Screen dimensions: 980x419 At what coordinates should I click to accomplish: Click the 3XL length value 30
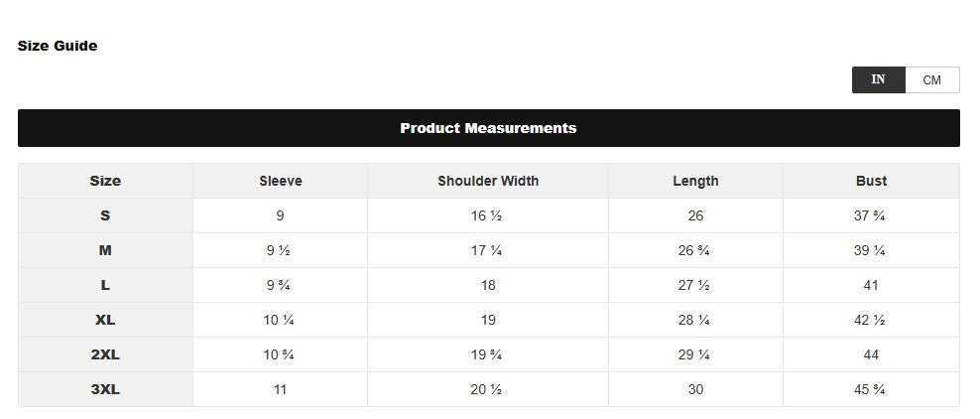click(695, 389)
